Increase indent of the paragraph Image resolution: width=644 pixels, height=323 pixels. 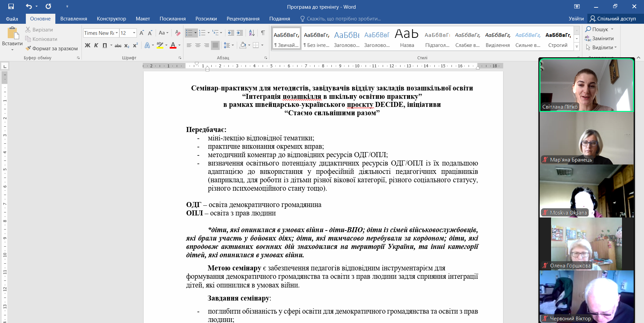tap(240, 33)
